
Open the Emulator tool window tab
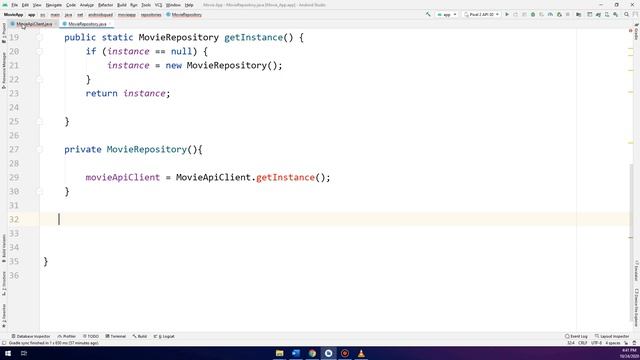tap(636, 271)
